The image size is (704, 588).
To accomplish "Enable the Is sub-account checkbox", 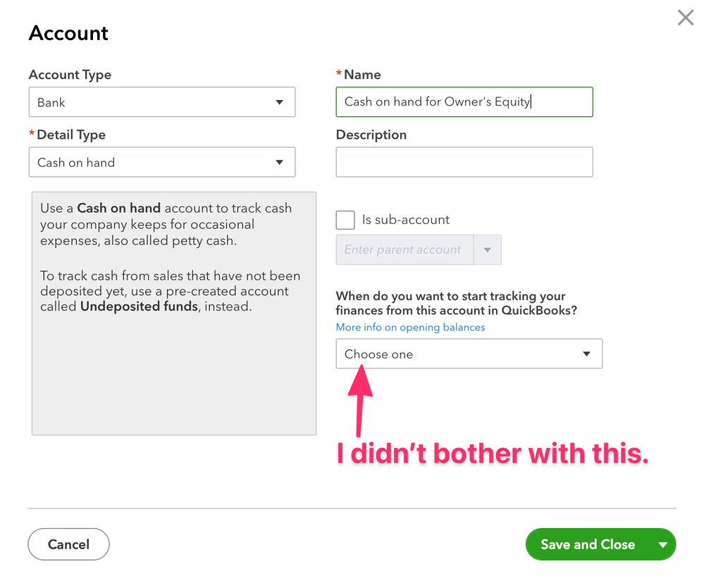I will click(345, 220).
